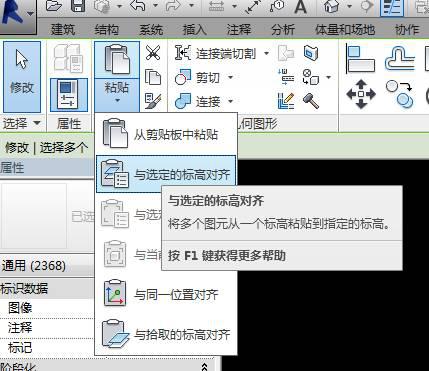The width and height of the screenshot is (429, 371).
Task: Open the 剪切 dropdown arrow
Action: (x=230, y=78)
